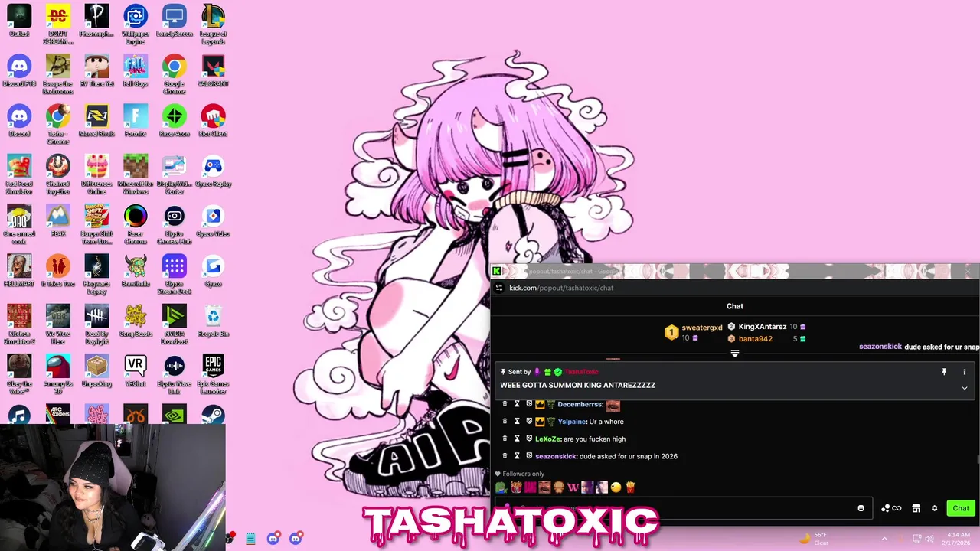Image resolution: width=980 pixels, height=551 pixels.
Task: Open the weather widget in the taskbar
Action: (x=815, y=538)
